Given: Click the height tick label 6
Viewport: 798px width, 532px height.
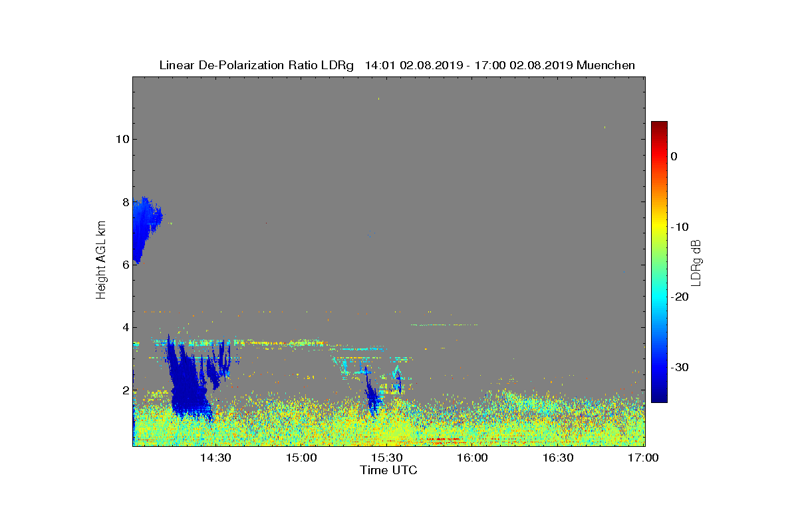Looking at the screenshot, I should 124,265.
